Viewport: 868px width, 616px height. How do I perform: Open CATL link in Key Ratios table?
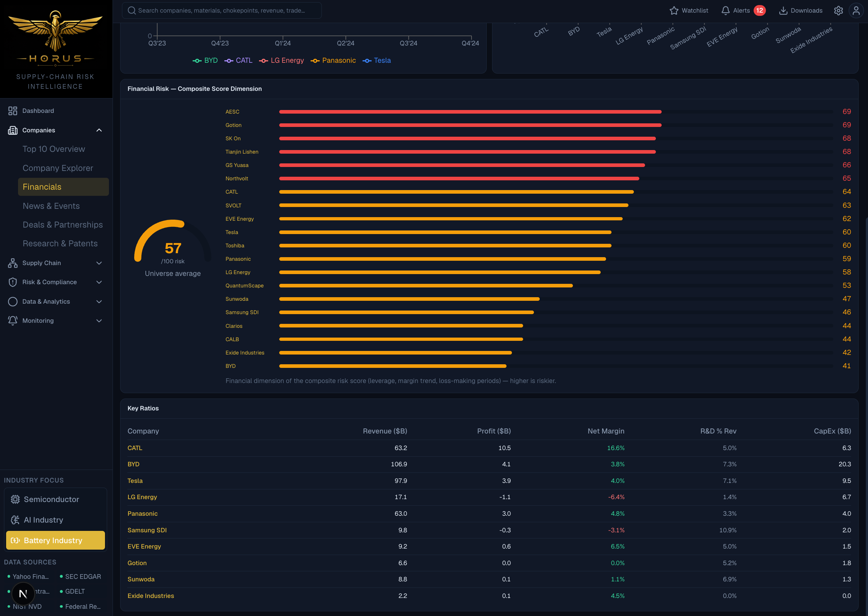click(135, 448)
